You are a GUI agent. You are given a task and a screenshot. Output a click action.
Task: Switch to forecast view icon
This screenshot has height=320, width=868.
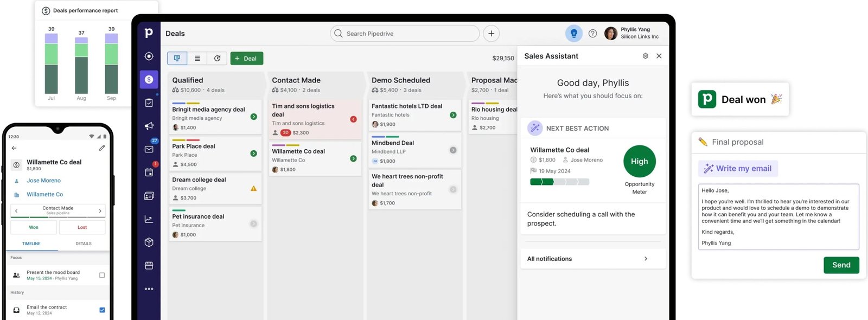click(218, 58)
